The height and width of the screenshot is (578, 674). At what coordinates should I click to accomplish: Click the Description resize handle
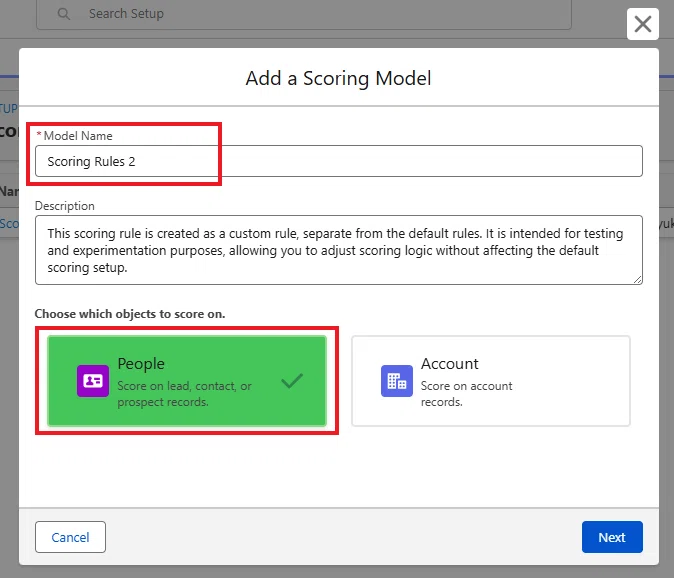click(x=637, y=279)
